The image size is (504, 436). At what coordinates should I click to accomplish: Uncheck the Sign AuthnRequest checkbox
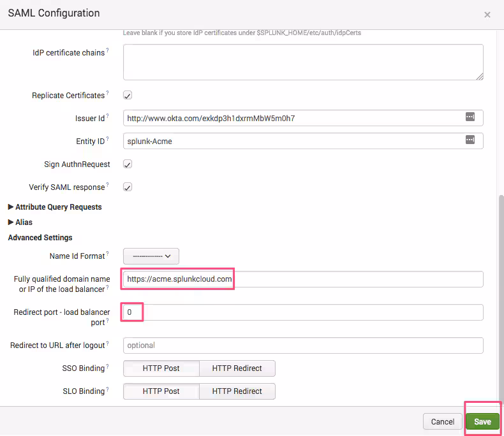(128, 164)
